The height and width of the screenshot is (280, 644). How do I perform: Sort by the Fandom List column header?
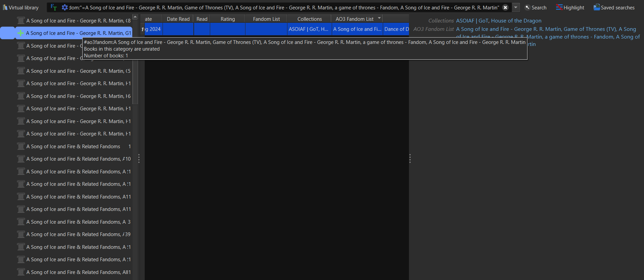pyautogui.click(x=266, y=19)
